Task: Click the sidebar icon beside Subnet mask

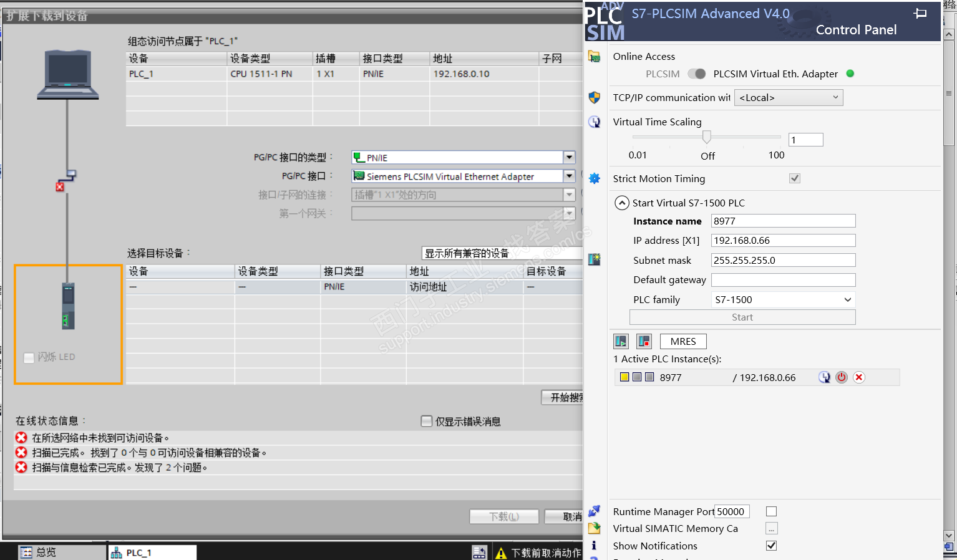Action: [x=594, y=259]
